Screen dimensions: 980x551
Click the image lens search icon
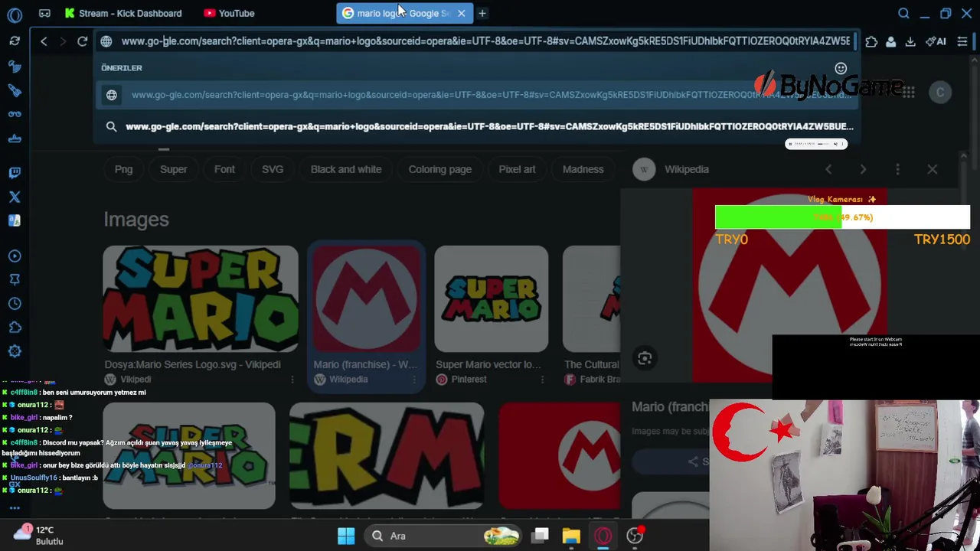click(645, 358)
